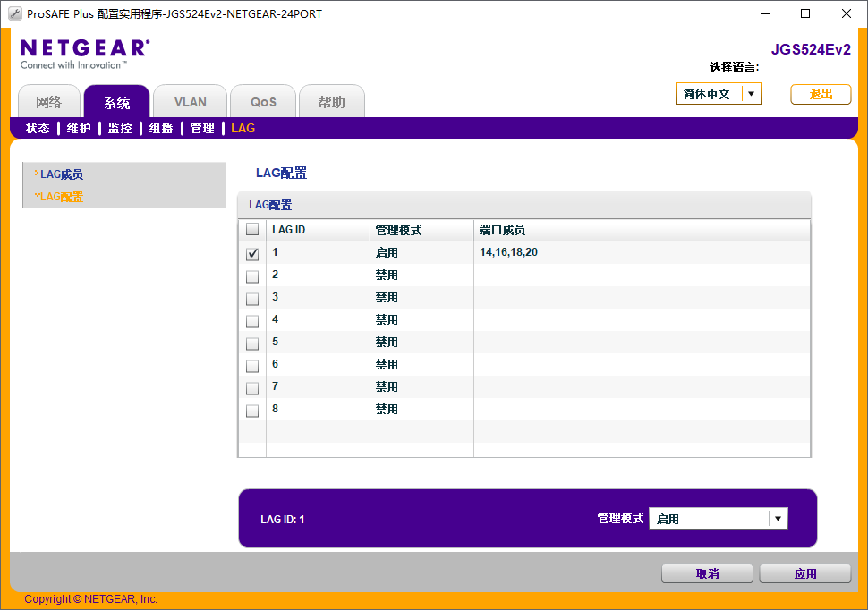
Task: Maximize the ProSAFE Plus window
Action: [805, 13]
